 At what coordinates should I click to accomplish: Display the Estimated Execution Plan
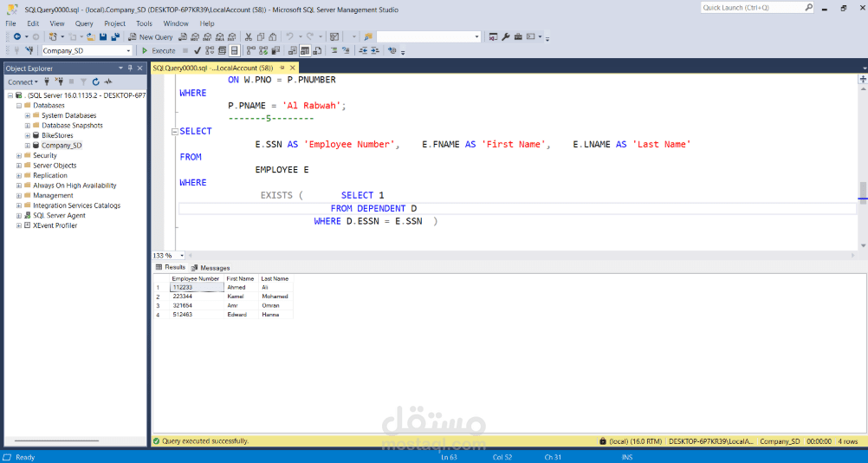[210, 50]
